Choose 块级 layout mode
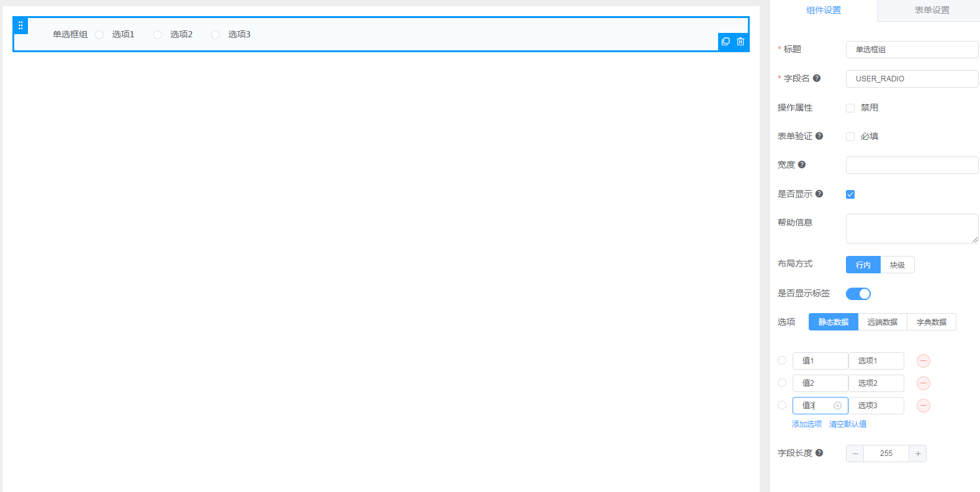 pos(897,265)
